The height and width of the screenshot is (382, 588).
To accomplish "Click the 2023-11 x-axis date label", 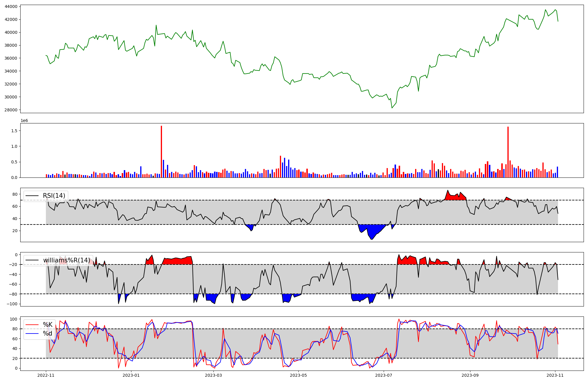I will point(555,375).
